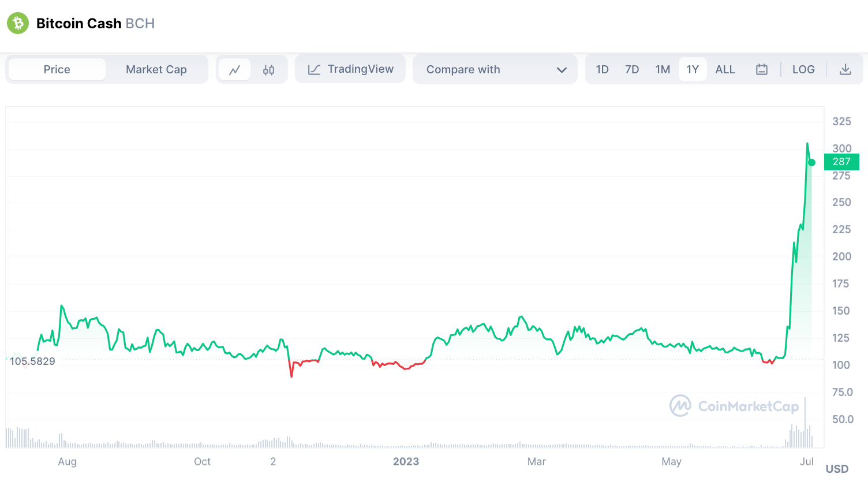This screenshot has width=868, height=489.
Task: Open TradingView chart mode
Action: (350, 69)
